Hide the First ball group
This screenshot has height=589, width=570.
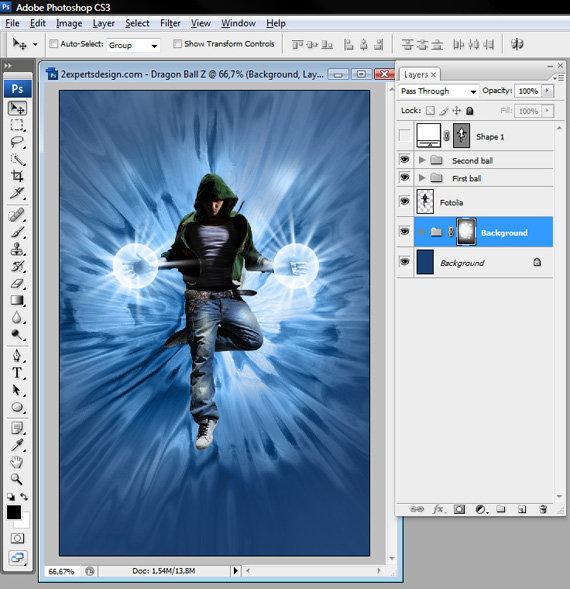coord(405,177)
